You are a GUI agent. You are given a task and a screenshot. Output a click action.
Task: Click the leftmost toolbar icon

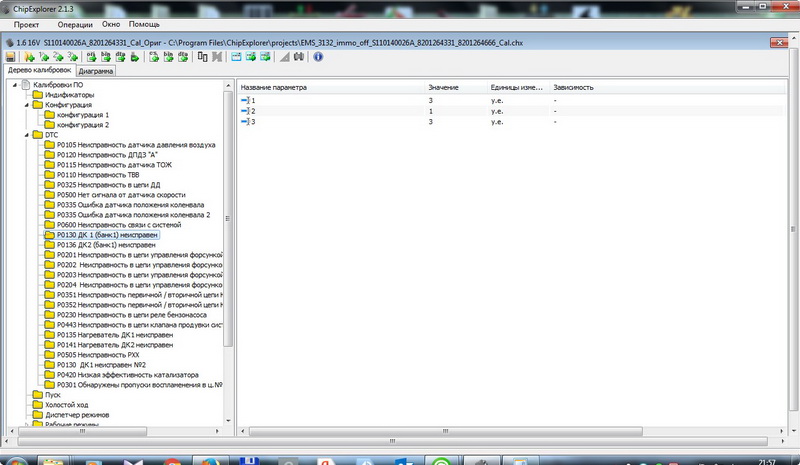pyautogui.click(x=10, y=57)
